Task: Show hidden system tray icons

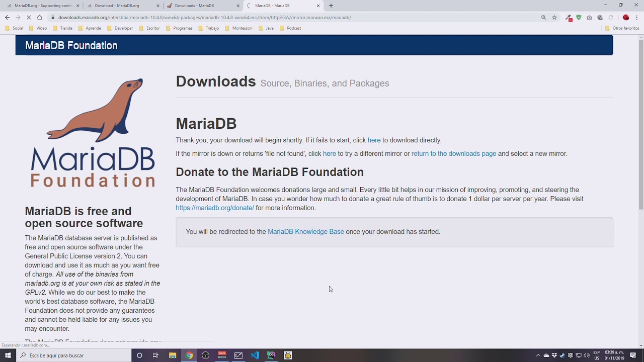Action: click(538, 355)
